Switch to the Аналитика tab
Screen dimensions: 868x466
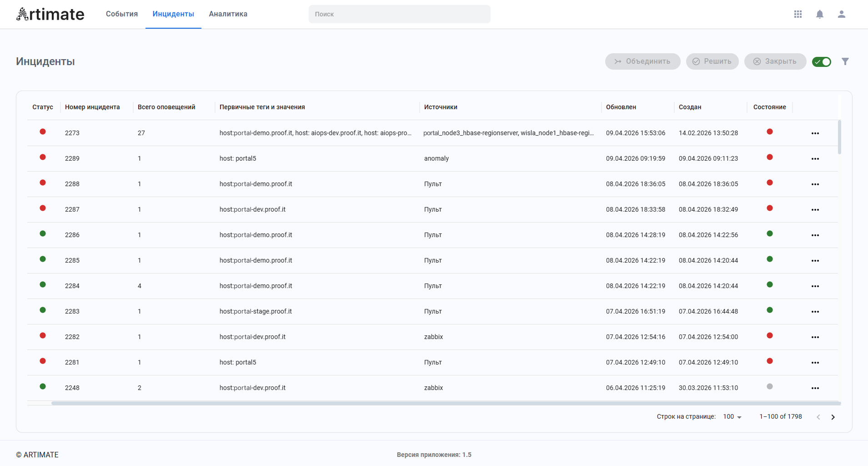tap(228, 14)
